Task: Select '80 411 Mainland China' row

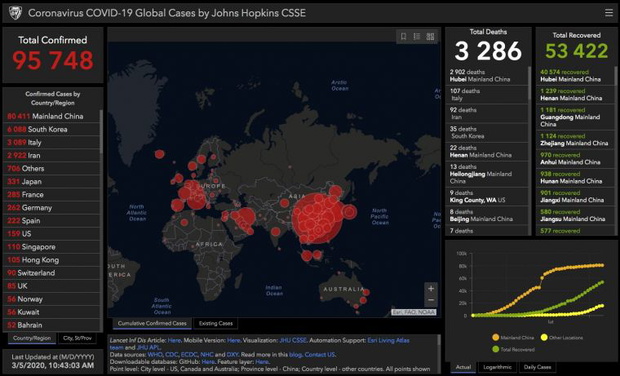Action: tap(51, 116)
